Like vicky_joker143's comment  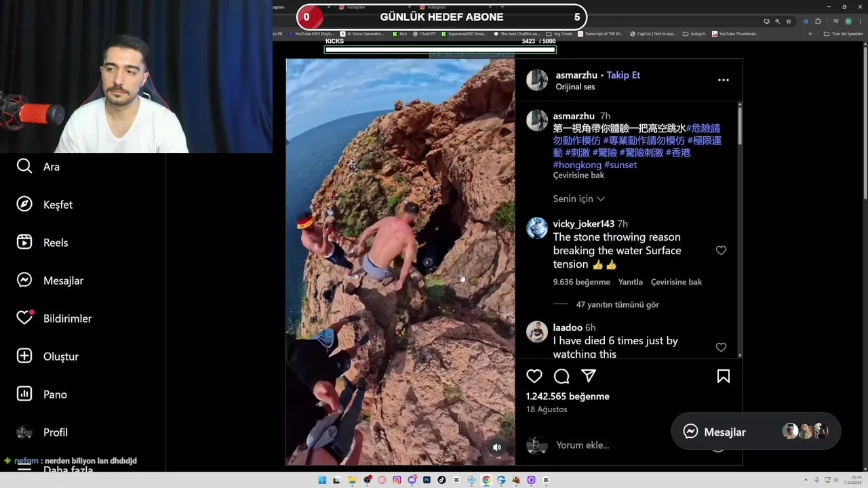[x=721, y=251]
